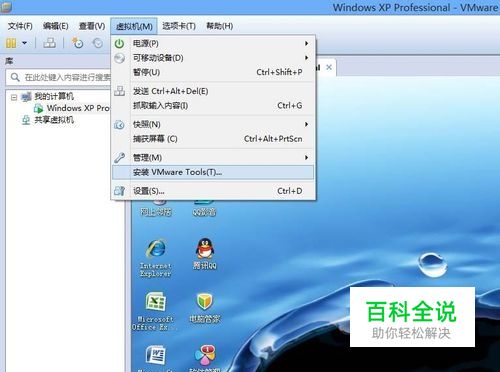Expand arrow on 电源(P) row

[x=306, y=43]
